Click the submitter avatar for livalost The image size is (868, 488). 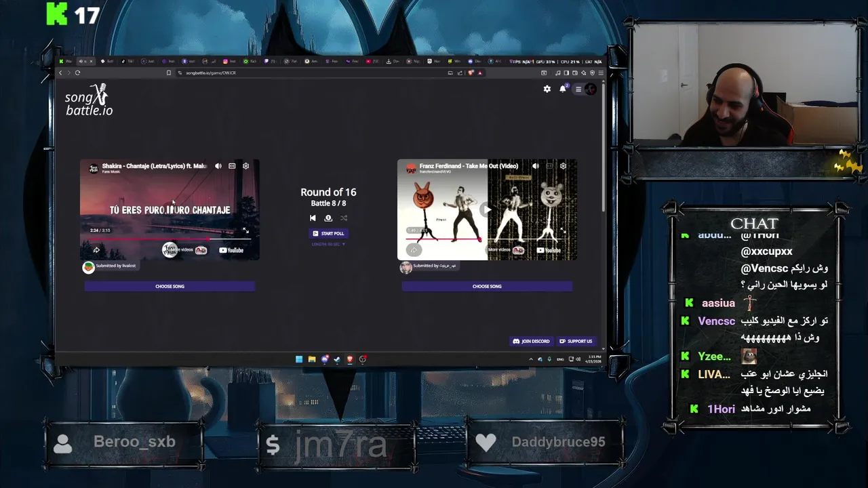(88, 267)
